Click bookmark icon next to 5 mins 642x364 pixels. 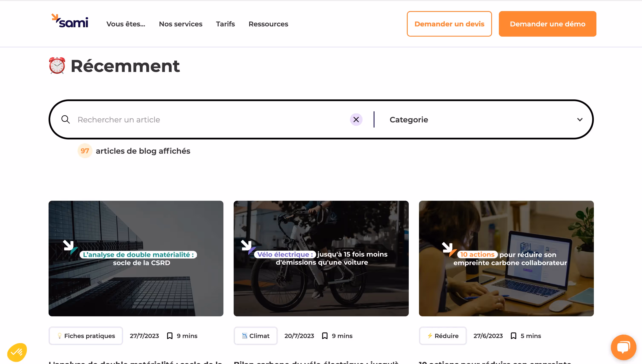[513, 336]
